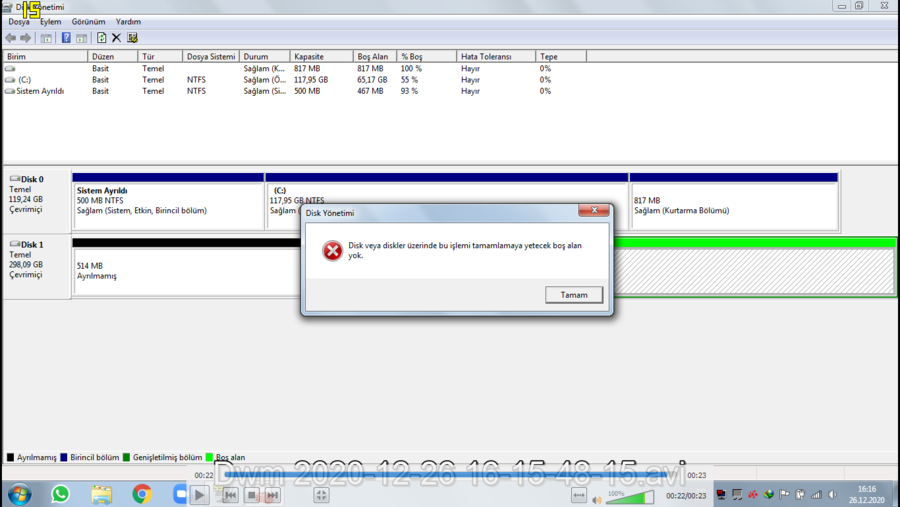Click the player Previous track button
The image size is (900, 507).
(x=230, y=495)
